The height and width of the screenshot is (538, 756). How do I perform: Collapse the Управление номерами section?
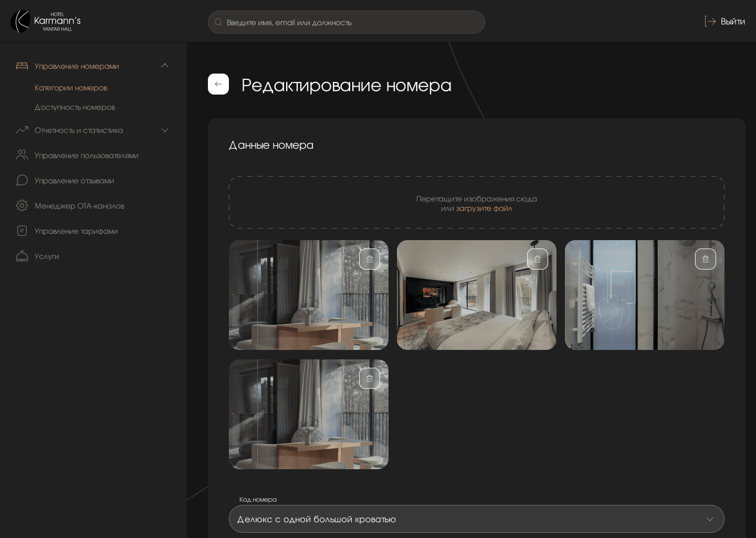[x=164, y=66]
